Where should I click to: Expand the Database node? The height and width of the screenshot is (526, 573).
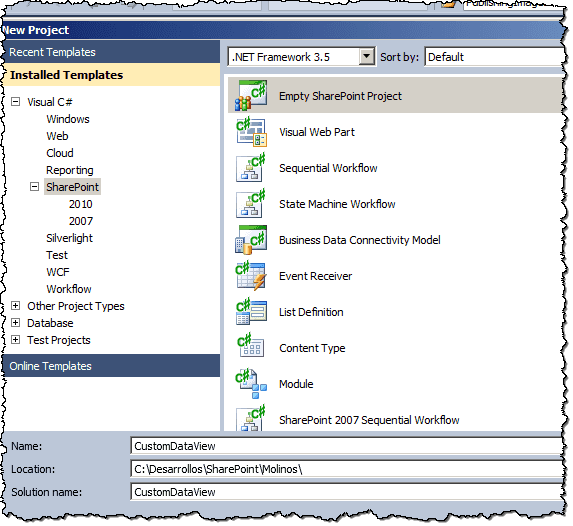(15, 323)
